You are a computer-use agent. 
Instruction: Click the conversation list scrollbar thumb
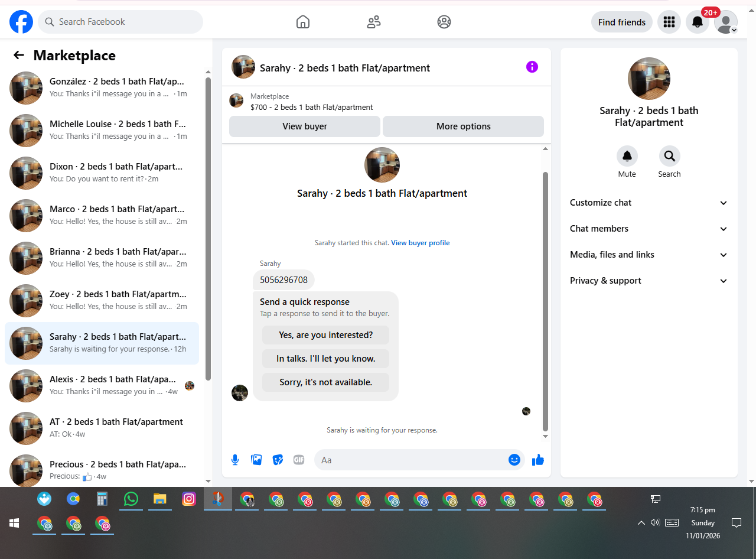[208, 229]
